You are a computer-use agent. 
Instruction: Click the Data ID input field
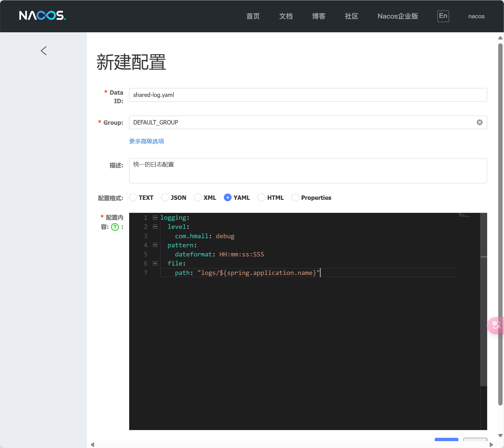pos(308,95)
